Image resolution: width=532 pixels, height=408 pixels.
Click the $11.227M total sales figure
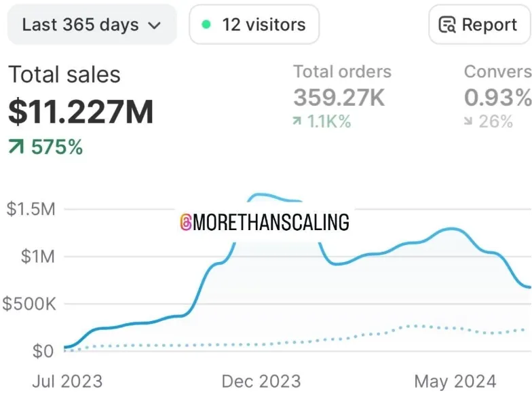(81, 111)
